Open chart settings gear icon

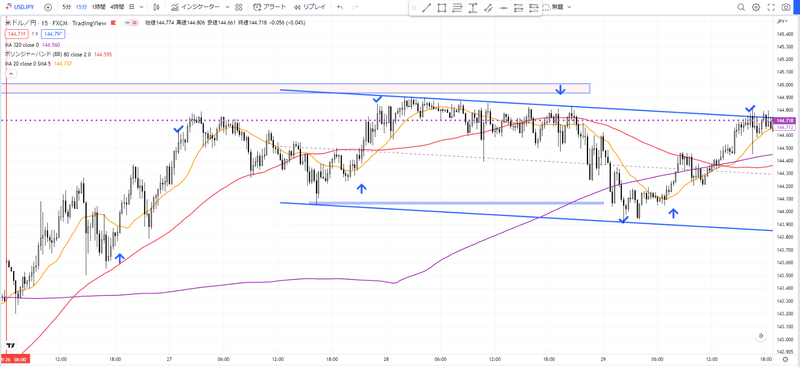756,7
